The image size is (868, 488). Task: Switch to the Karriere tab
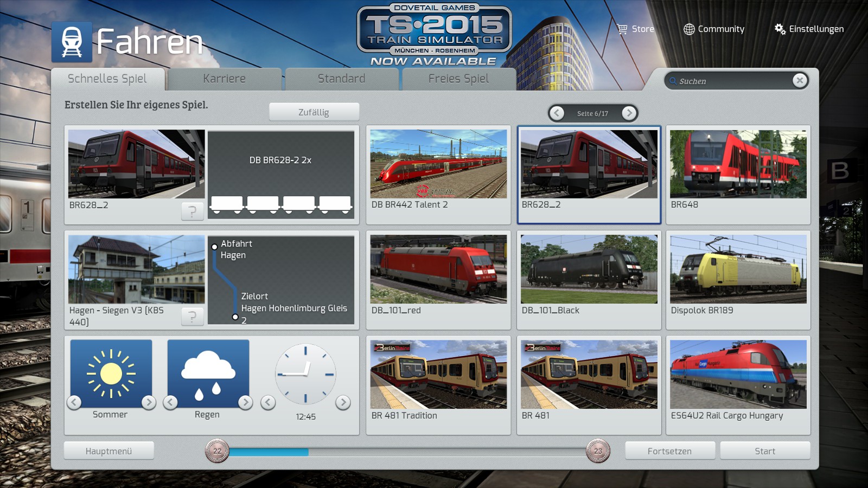[224, 79]
